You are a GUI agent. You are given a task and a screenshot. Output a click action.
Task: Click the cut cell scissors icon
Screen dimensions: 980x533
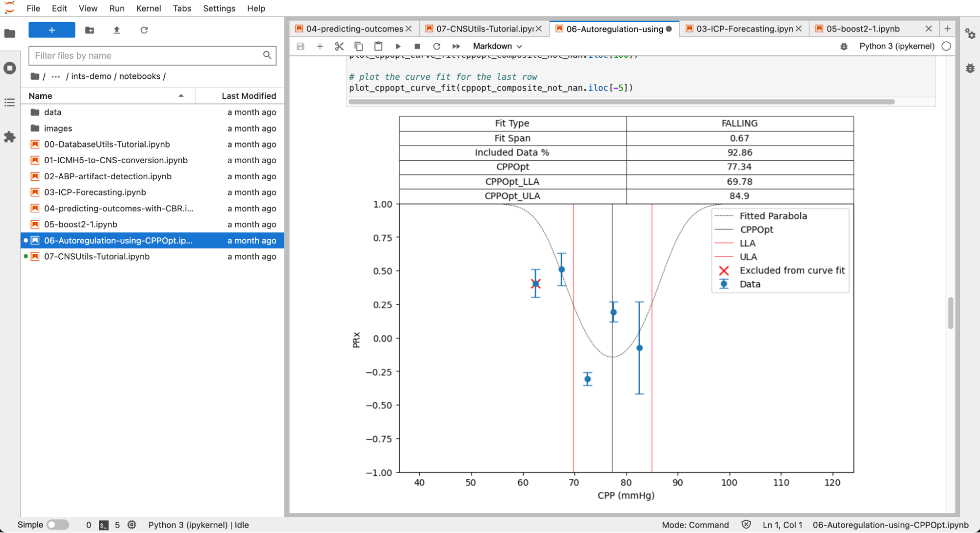[339, 46]
